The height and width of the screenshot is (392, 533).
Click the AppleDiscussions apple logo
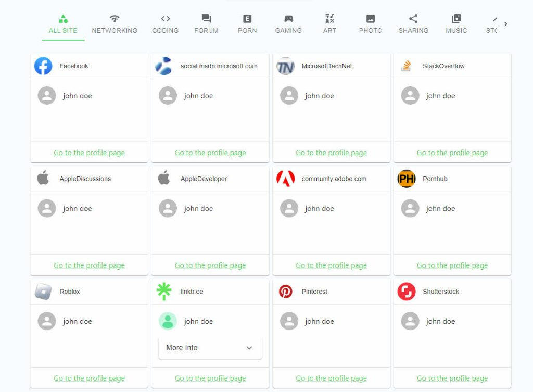[43, 178]
